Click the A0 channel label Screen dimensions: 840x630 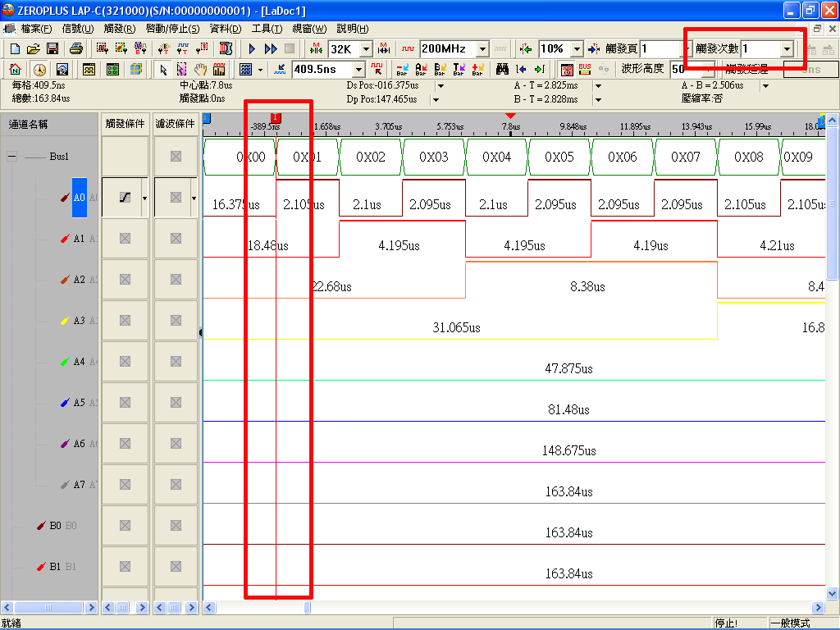click(x=80, y=198)
